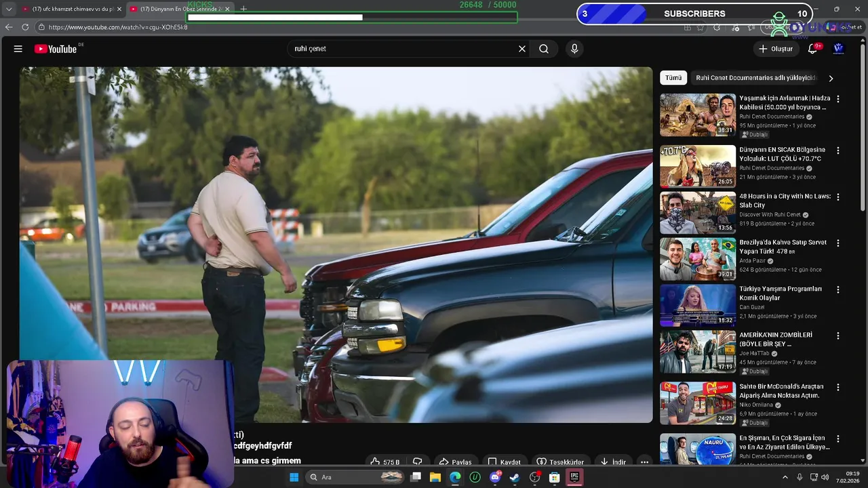Open YouTube notifications bell
Viewport: 868px width, 488px height.
click(813, 49)
